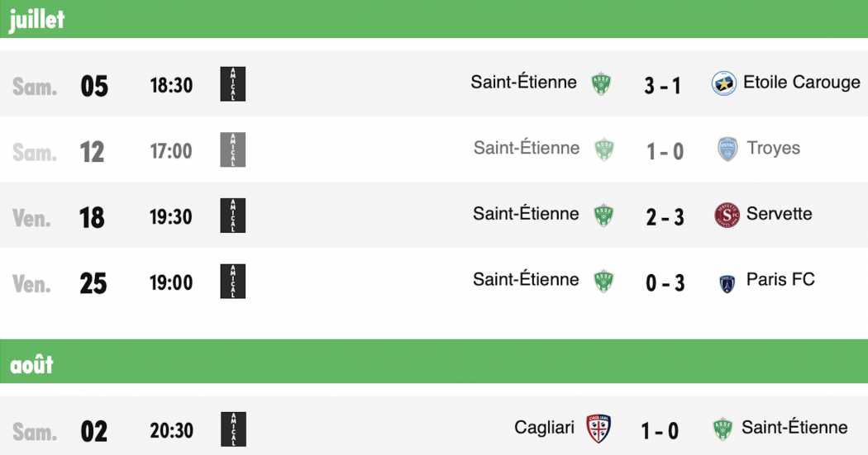Viewport: 868px width, 455px height.
Task: Select the août month header
Action: pos(434,361)
